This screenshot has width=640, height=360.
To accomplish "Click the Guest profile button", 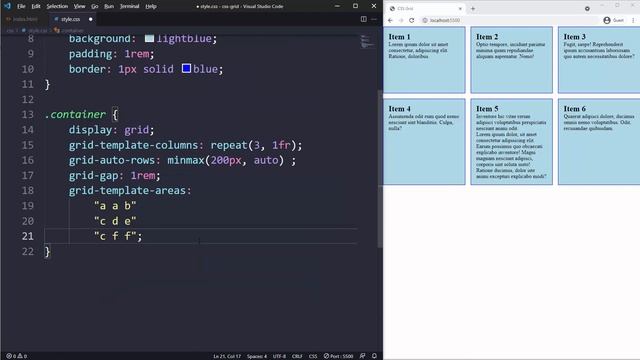I will coord(613,20).
